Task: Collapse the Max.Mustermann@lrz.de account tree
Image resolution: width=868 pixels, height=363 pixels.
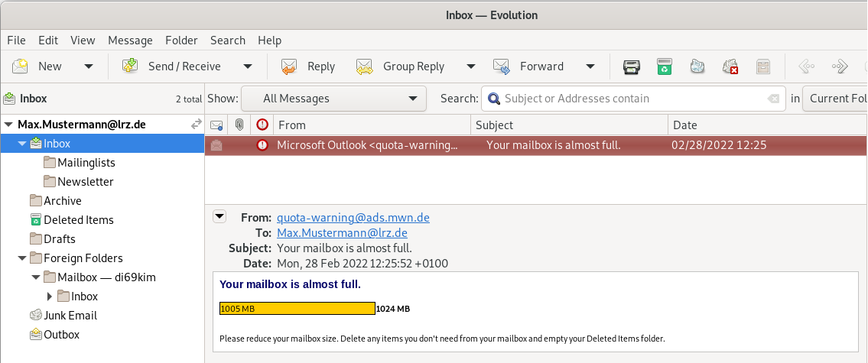Action: click(8, 125)
